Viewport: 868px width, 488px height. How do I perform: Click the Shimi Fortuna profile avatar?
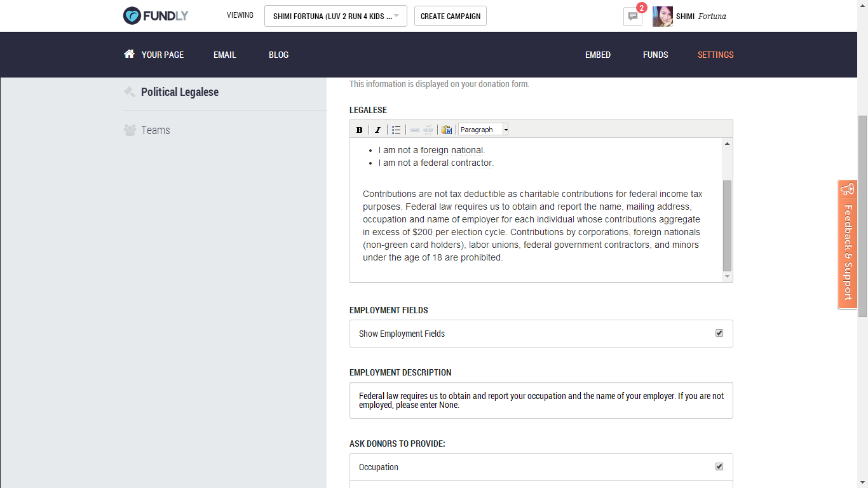(662, 17)
